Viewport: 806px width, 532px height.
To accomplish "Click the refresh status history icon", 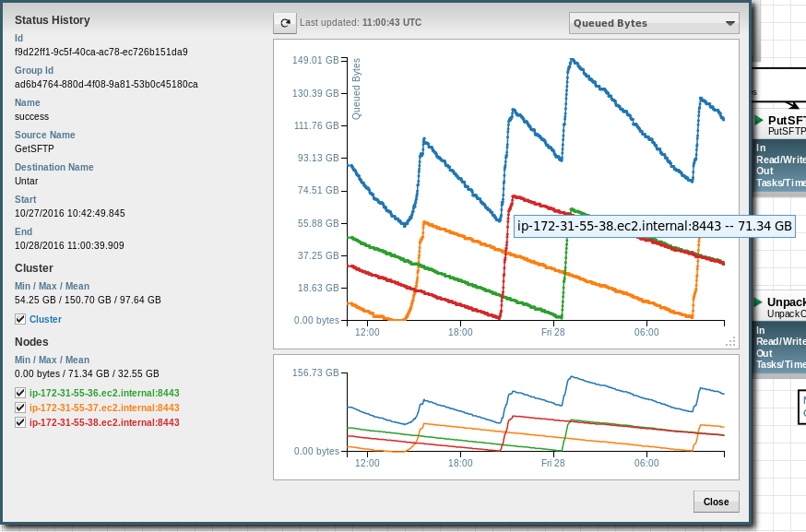I will (286, 23).
